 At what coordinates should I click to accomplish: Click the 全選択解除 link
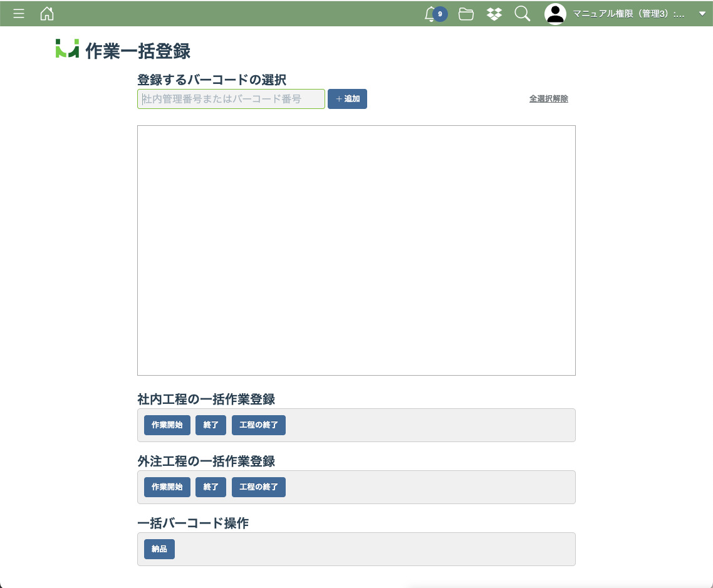click(x=548, y=99)
